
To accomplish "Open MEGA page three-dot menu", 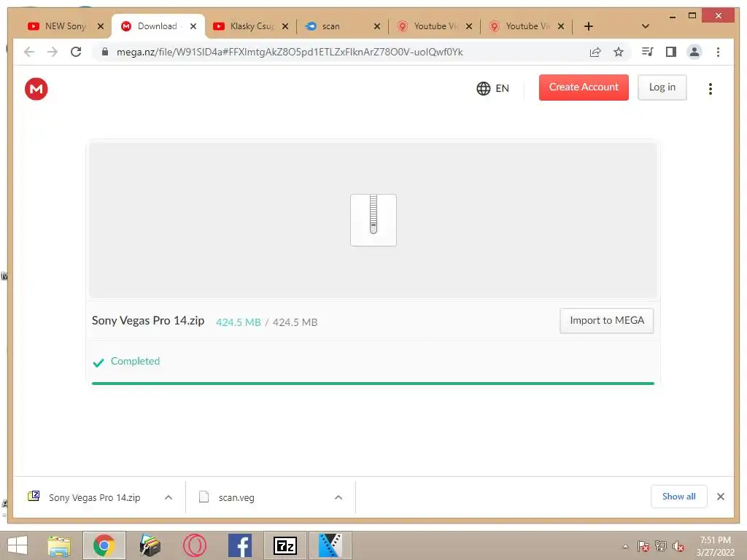I will pos(711,88).
